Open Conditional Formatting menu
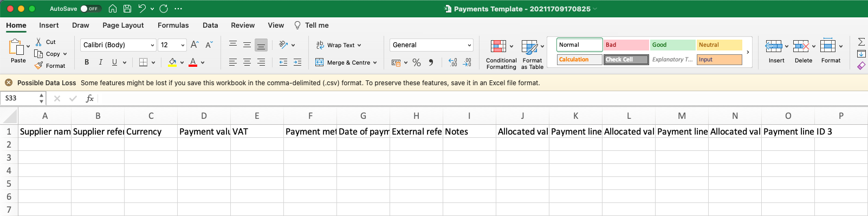This screenshot has width=868, height=216. click(501, 54)
